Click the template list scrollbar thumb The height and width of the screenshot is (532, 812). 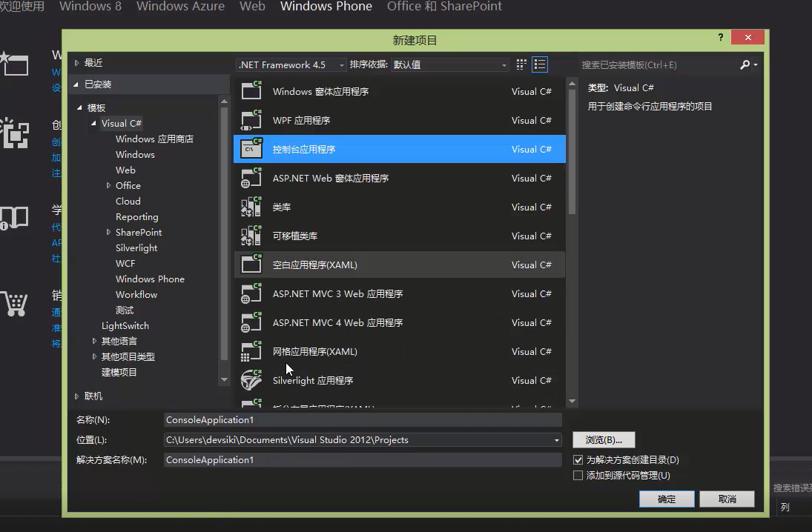click(572, 152)
